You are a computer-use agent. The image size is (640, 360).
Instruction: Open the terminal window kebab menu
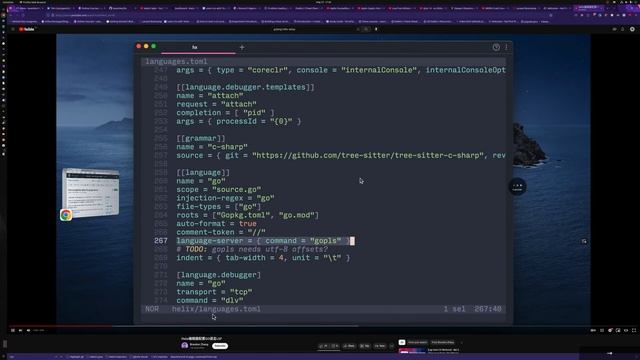click(x=507, y=47)
